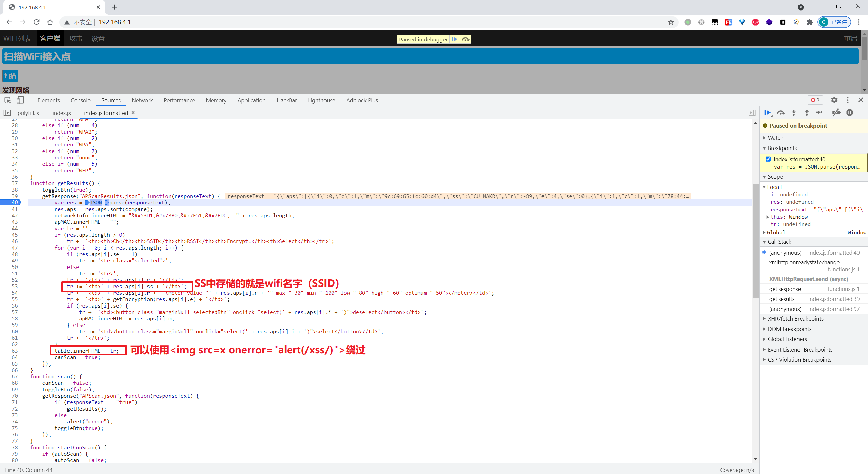Expand the Global scope entry
868x474 pixels.
(x=776, y=232)
